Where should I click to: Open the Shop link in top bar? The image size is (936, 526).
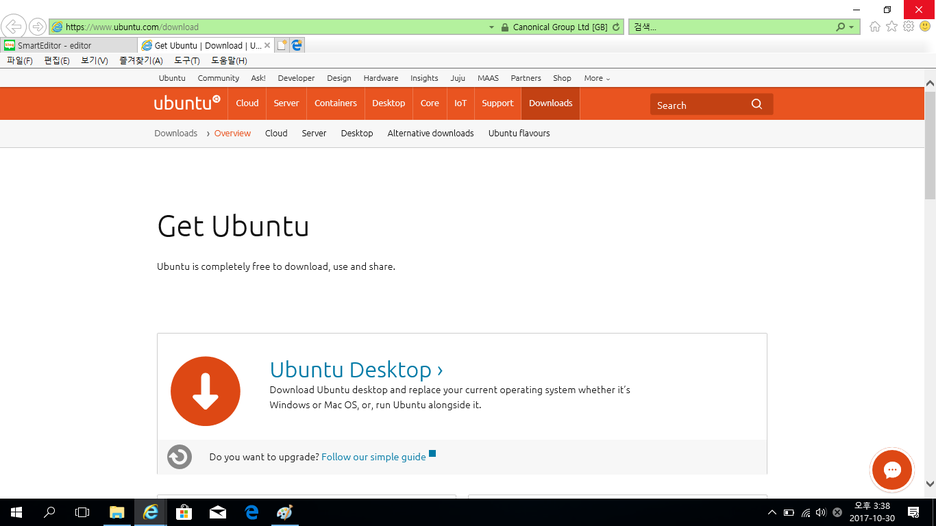pyautogui.click(x=562, y=78)
